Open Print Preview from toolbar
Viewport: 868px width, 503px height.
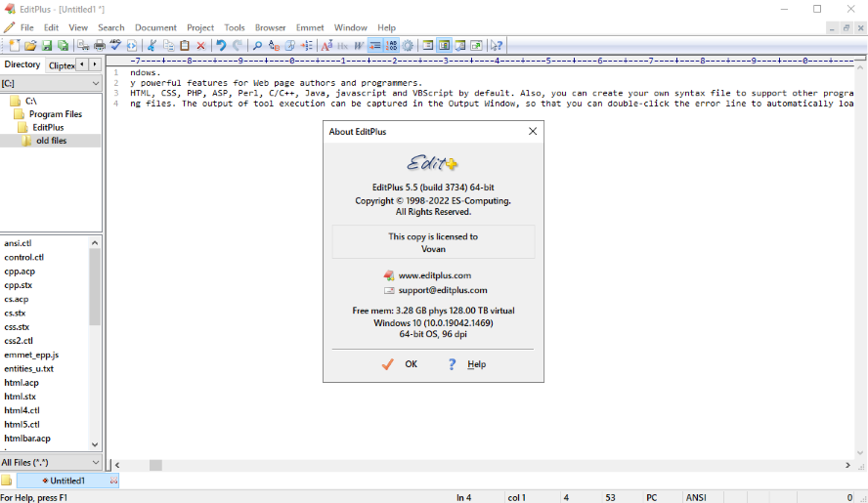coord(83,45)
